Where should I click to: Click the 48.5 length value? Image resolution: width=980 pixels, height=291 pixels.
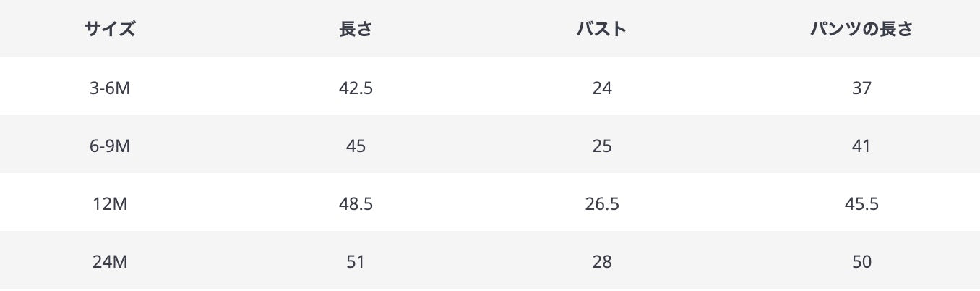coord(356,204)
